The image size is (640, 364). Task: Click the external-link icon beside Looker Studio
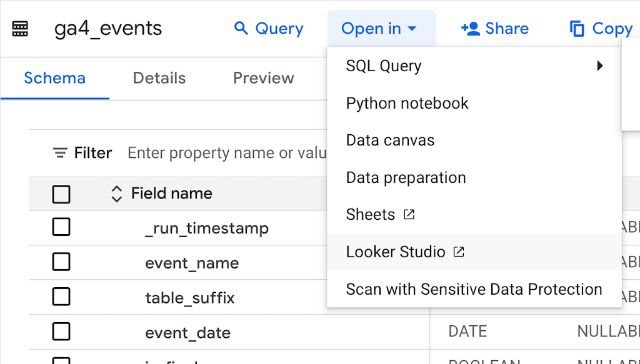point(459,252)
